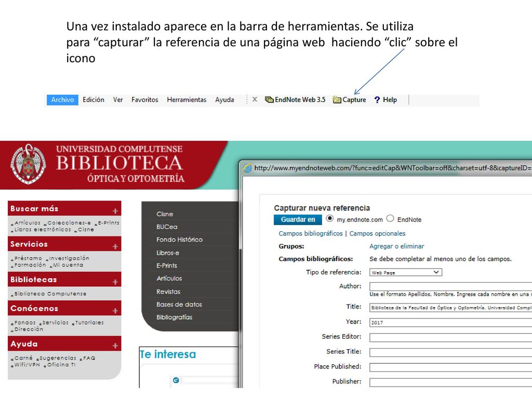Open Dirección under Conócenos
The height and width of the screenshot is (399, 532).
(x=29, y=329)
